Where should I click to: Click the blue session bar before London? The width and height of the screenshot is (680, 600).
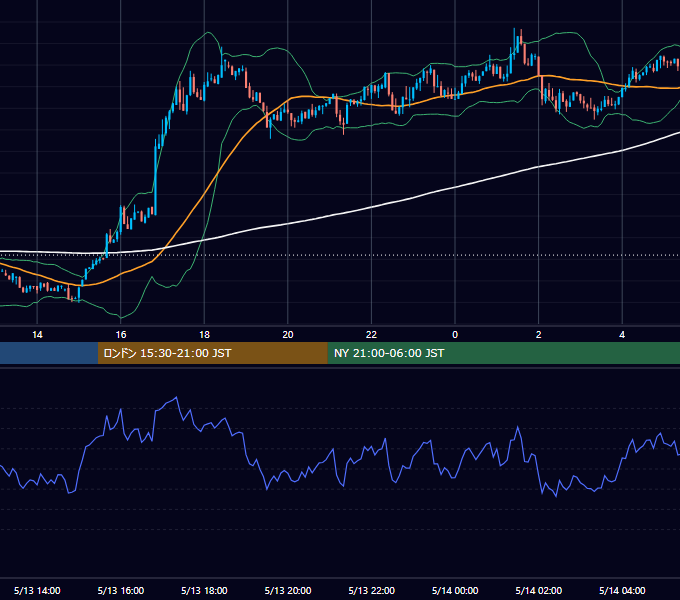[49, 353]
